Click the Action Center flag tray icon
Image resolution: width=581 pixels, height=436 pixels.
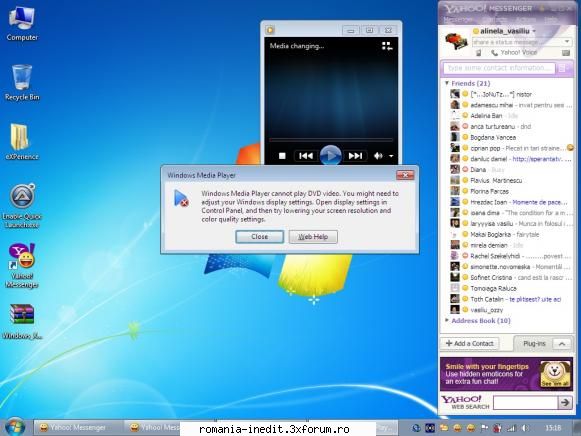coord(484,428)
